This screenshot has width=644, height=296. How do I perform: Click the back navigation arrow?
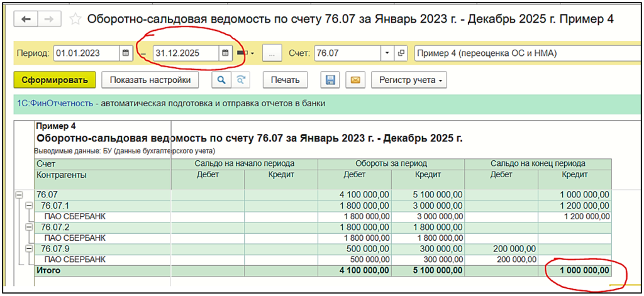click(x=26, y=19)
